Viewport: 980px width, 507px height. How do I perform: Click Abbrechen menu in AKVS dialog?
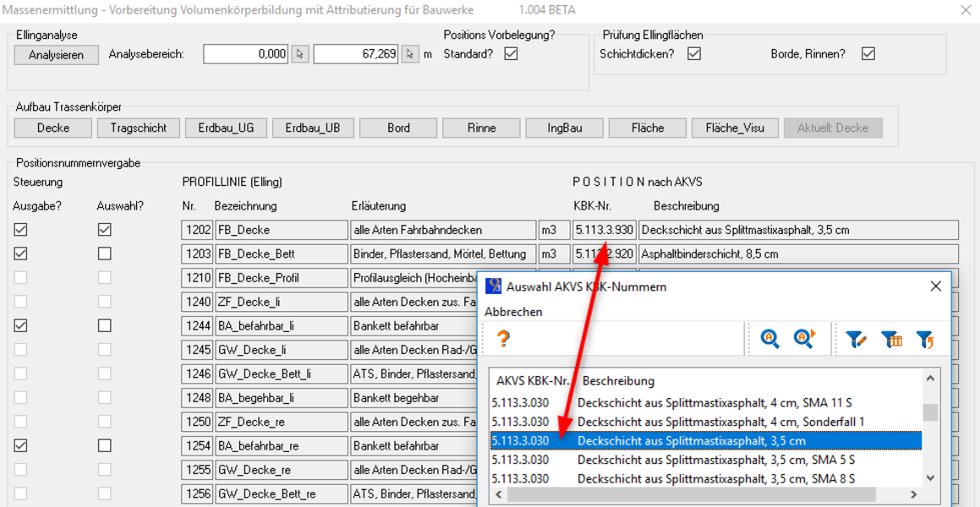514,312
